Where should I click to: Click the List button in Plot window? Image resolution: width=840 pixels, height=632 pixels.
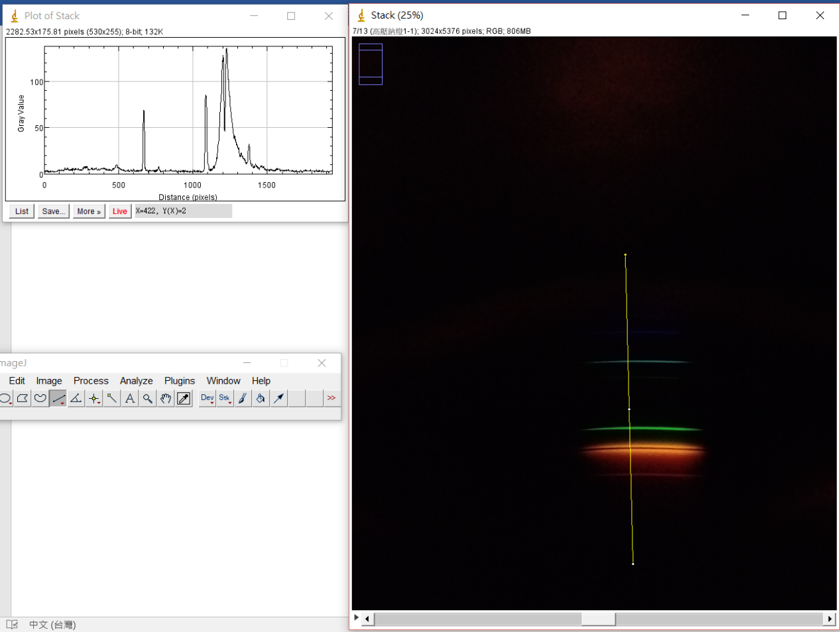[x=22, y=211]
